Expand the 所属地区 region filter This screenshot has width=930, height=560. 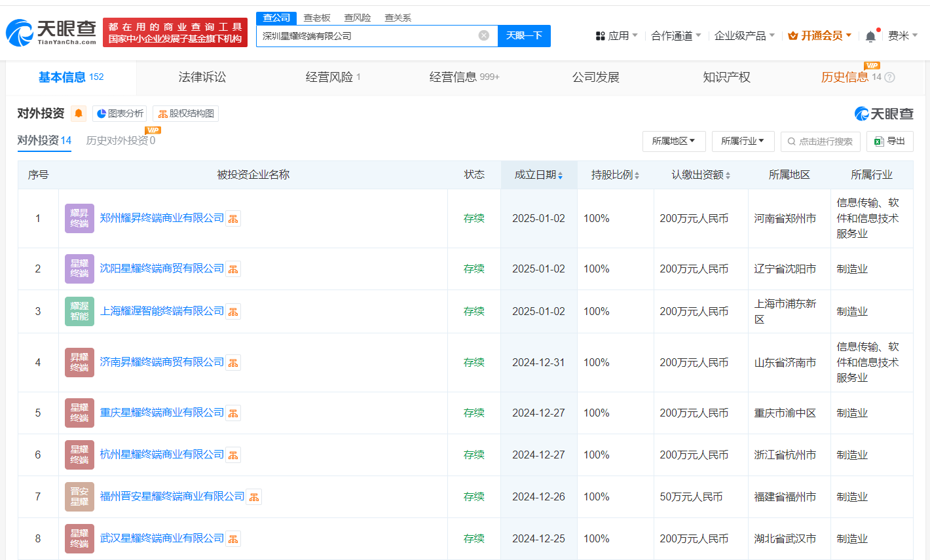(x=673, y=141)
